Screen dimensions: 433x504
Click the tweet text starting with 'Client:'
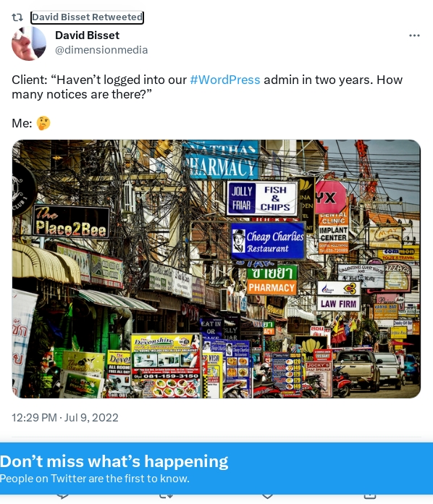click(x=207, y=87)
